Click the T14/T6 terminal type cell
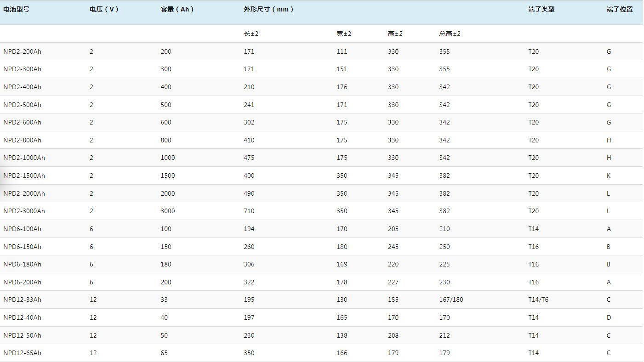The image size is (644, 362). click(x=538, y=300)
